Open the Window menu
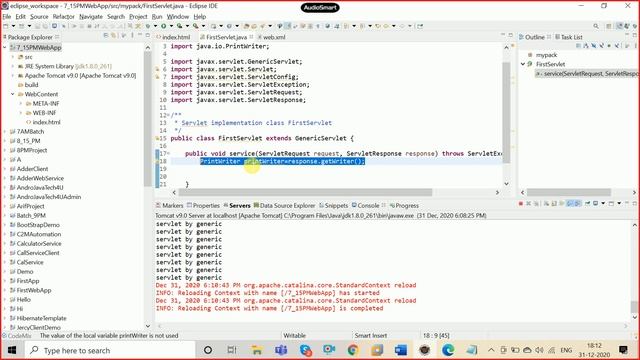Viewport: 640px width, 360px height. click(178, 17)
